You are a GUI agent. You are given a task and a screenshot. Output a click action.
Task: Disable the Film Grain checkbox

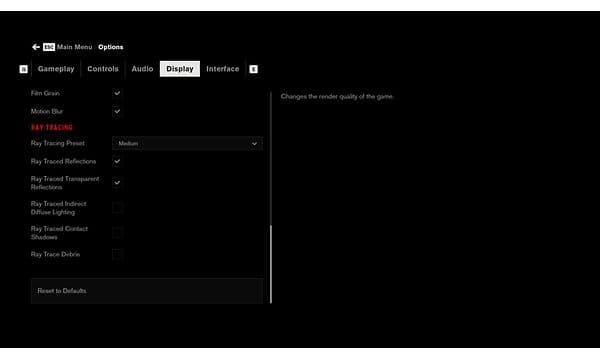tap(117, 93)
